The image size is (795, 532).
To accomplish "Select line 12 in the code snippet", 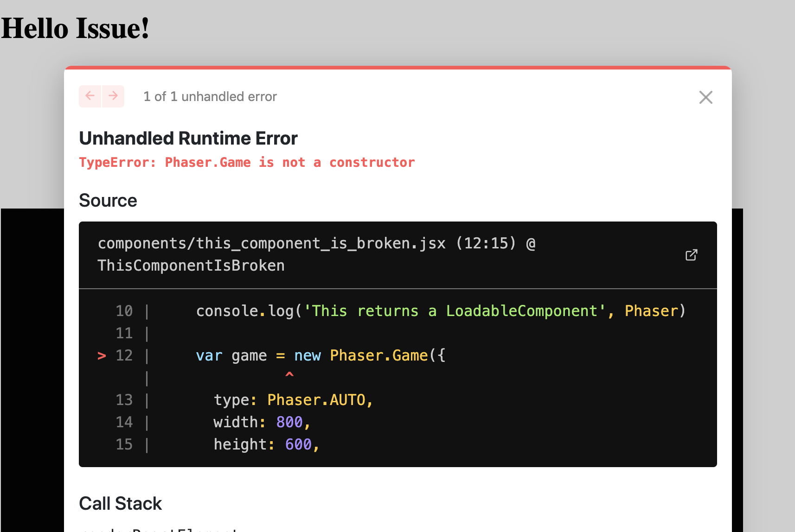I will (320, 355).
